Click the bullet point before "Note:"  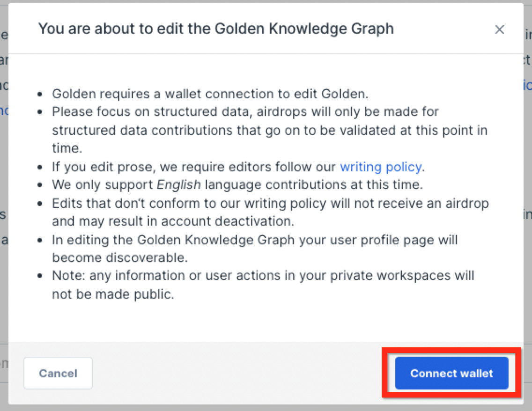pos(41,276)
